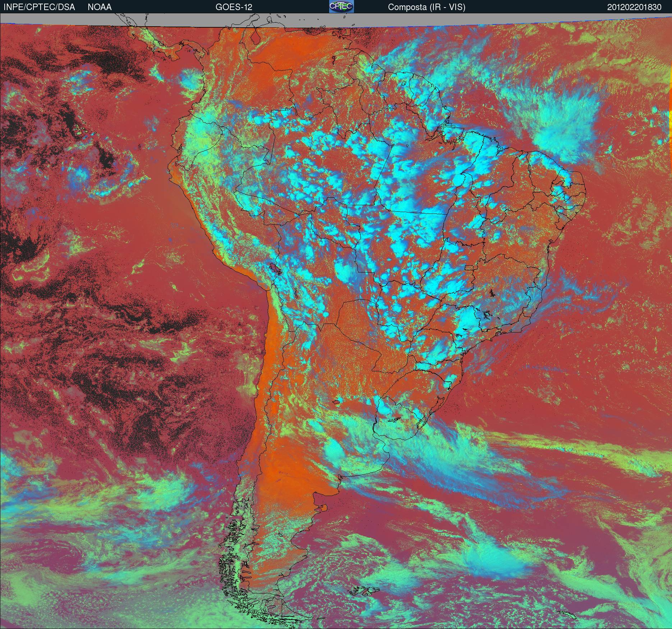Viewport: 672px width, 629px height.
Task: Select the Composta (IR - VIS) title
Action: [427, 7]
